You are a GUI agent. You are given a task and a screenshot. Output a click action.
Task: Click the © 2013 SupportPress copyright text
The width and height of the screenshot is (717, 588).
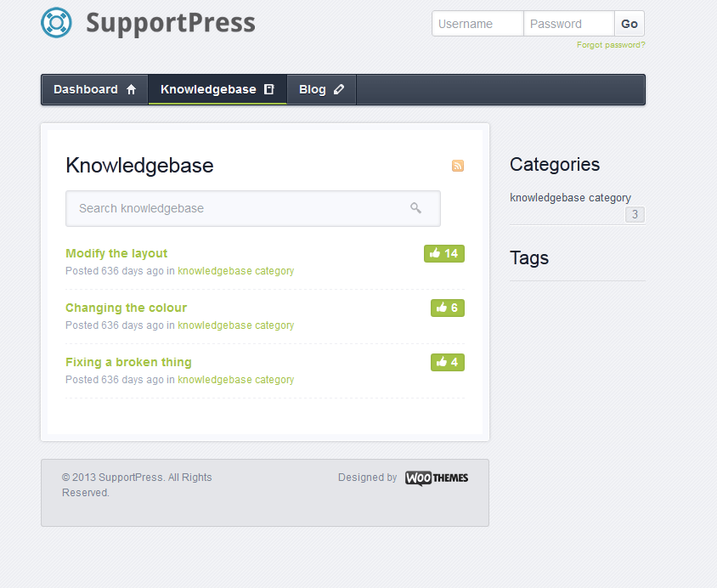(137, 485)
